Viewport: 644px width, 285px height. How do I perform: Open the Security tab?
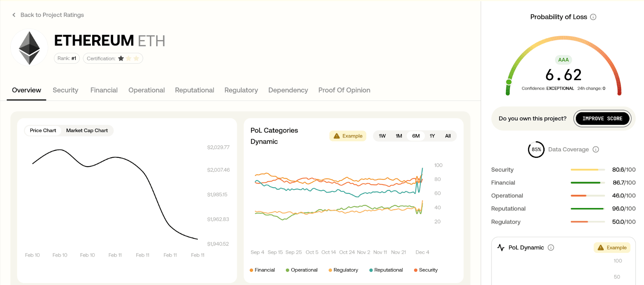tap(65, 90)
